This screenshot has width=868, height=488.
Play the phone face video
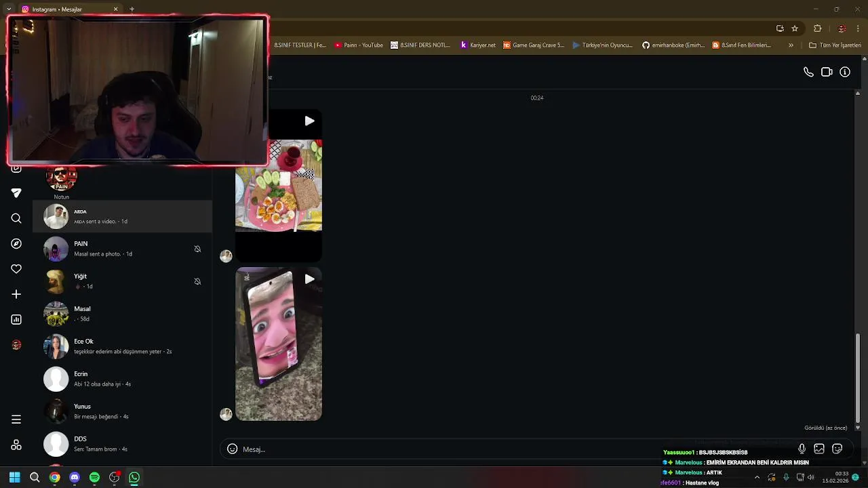(x=309, y=279)
